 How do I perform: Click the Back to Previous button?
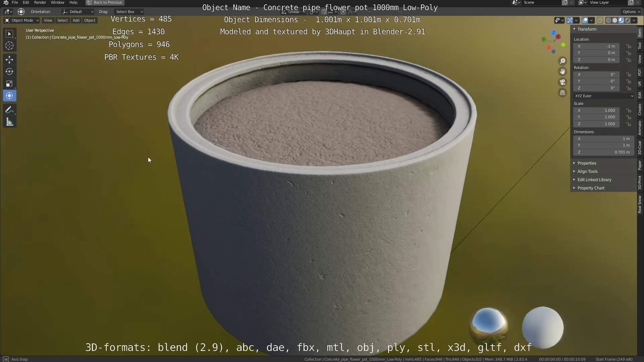click(x=105, y=2)
